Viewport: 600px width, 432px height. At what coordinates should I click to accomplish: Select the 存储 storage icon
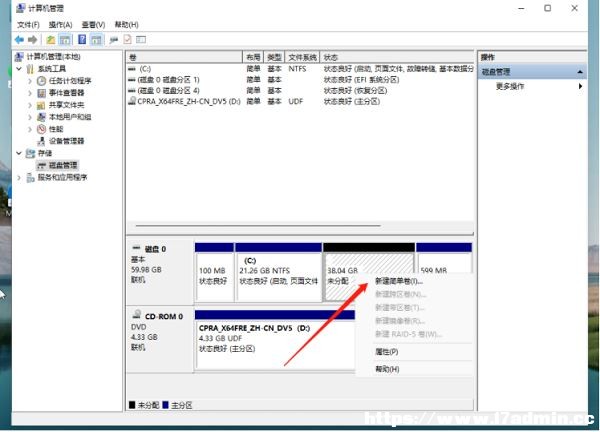coord(30,153)
